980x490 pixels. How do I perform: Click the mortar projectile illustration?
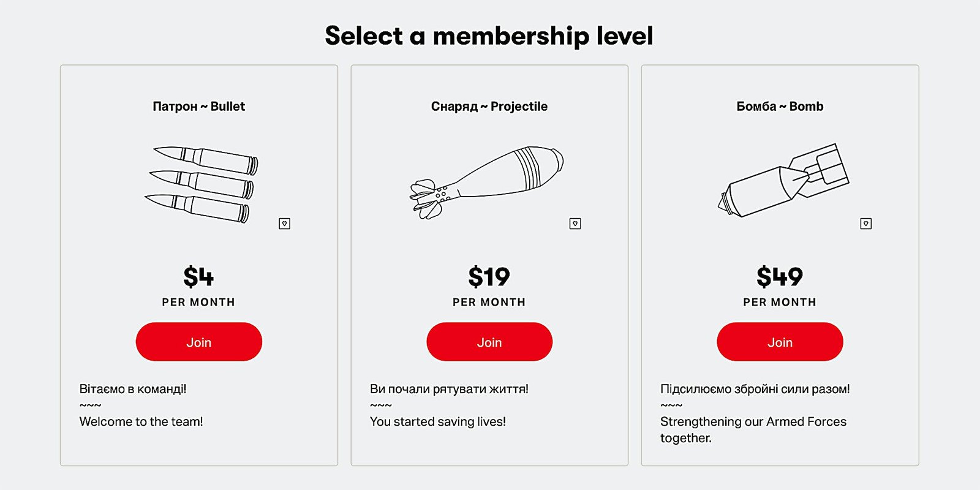pyautogui.click(x=487, y=181)
